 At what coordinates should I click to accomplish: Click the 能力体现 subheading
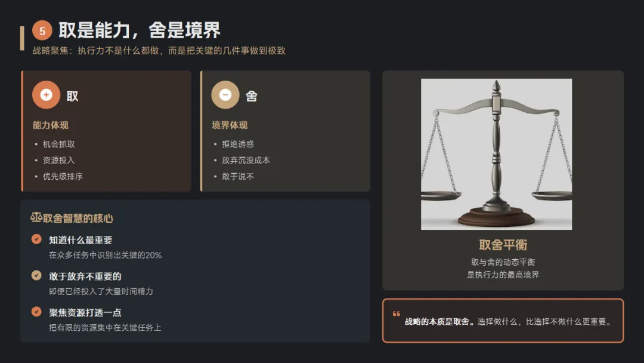point(51,125)
